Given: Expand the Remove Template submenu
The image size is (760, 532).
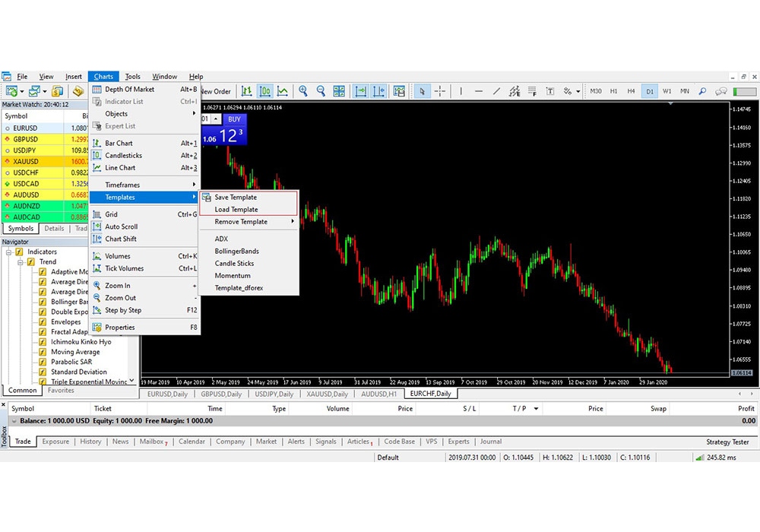Looking at the screenshot, I should pos(249,221).
